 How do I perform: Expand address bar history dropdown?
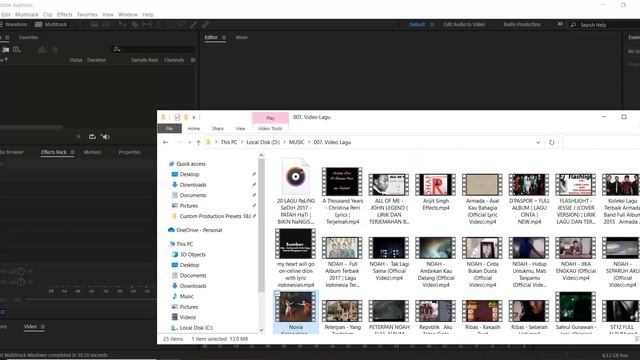point(538,142)
